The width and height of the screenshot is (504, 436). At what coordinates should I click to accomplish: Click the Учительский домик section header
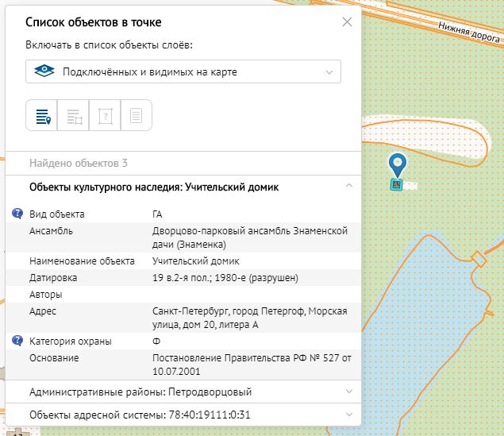pyautogui.click(x=154, y=187)
